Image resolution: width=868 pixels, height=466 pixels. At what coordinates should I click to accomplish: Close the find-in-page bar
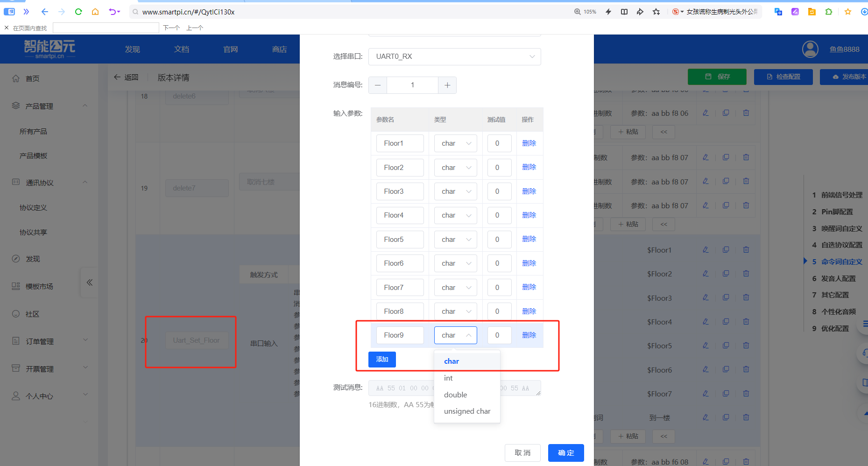(7, 28)
